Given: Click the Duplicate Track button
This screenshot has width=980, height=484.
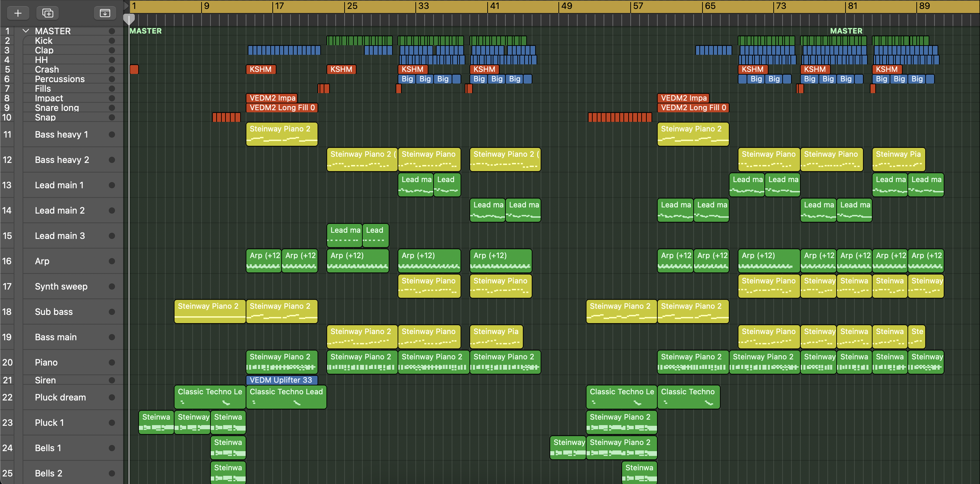Looking at the screenshot, I should (x=48, y=13).
